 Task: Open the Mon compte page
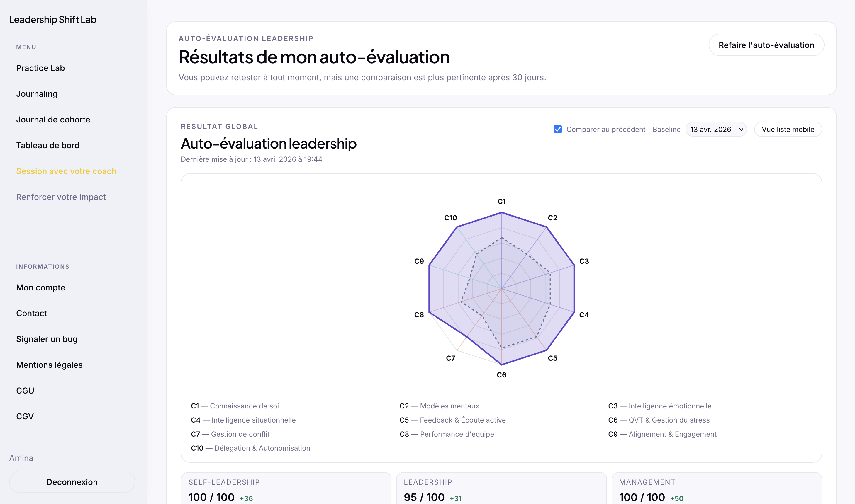(x=40, y=288)
